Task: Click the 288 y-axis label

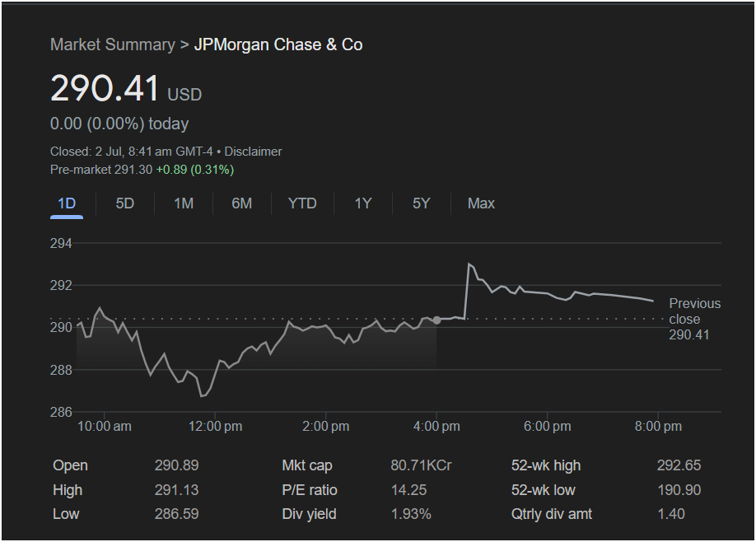Action: [61, 370]
